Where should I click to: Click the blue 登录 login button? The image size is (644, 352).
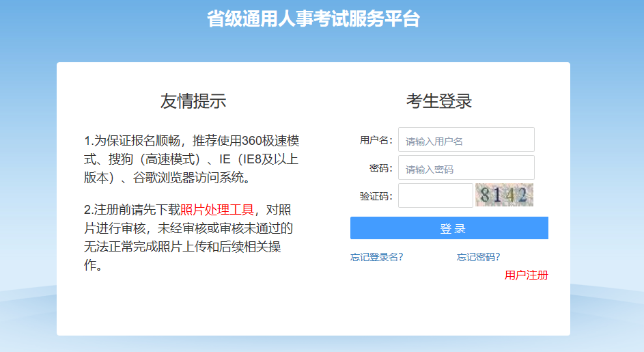(x=449, y=228)
